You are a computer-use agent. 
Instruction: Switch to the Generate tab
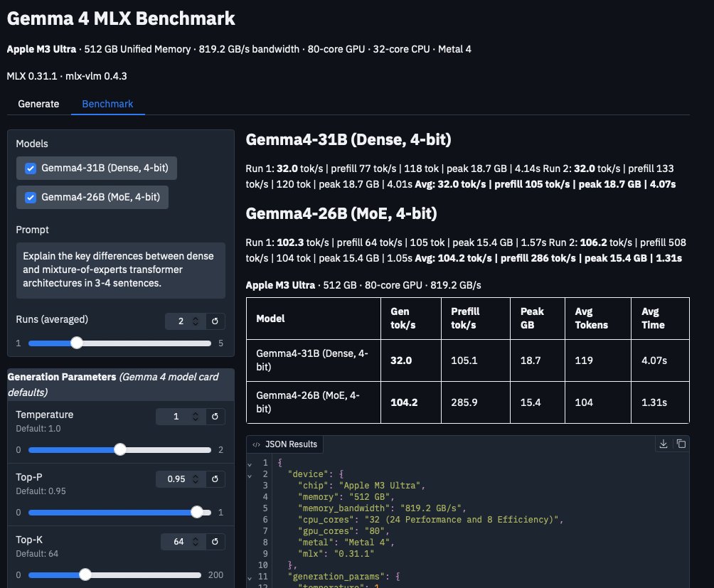38,104
